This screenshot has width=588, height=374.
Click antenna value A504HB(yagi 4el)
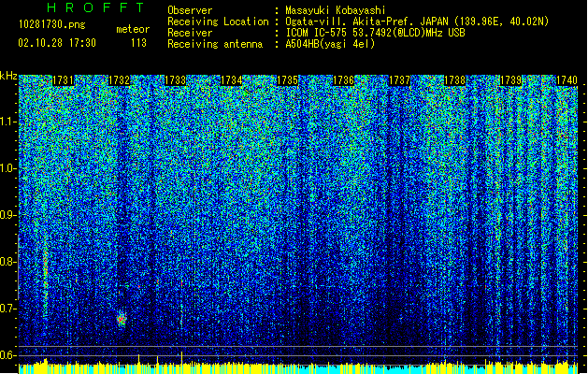330,44
